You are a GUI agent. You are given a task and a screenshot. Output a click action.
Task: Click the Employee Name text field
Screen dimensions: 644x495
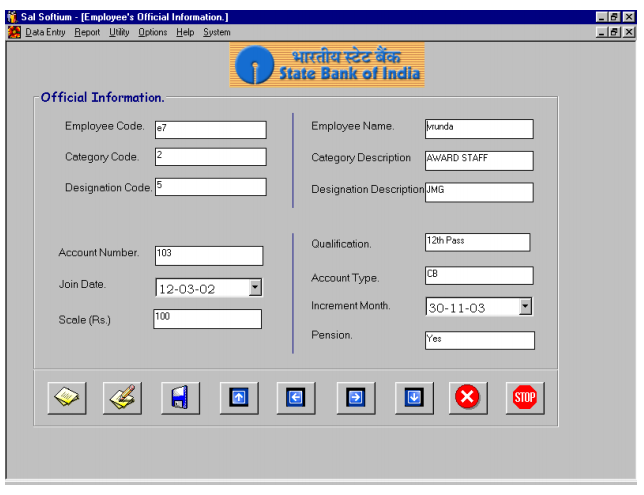[479, 129]
